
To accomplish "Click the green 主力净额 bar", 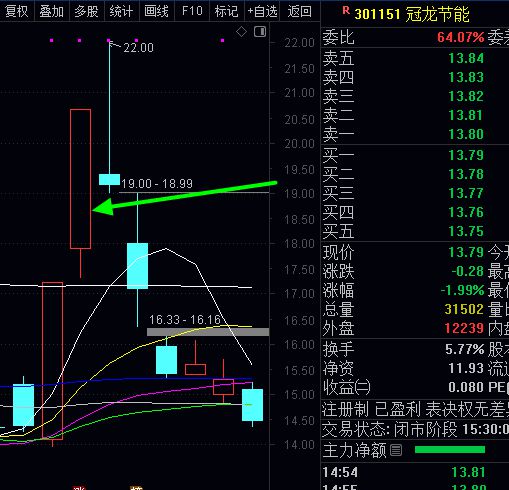I will (x=450, y=450).
